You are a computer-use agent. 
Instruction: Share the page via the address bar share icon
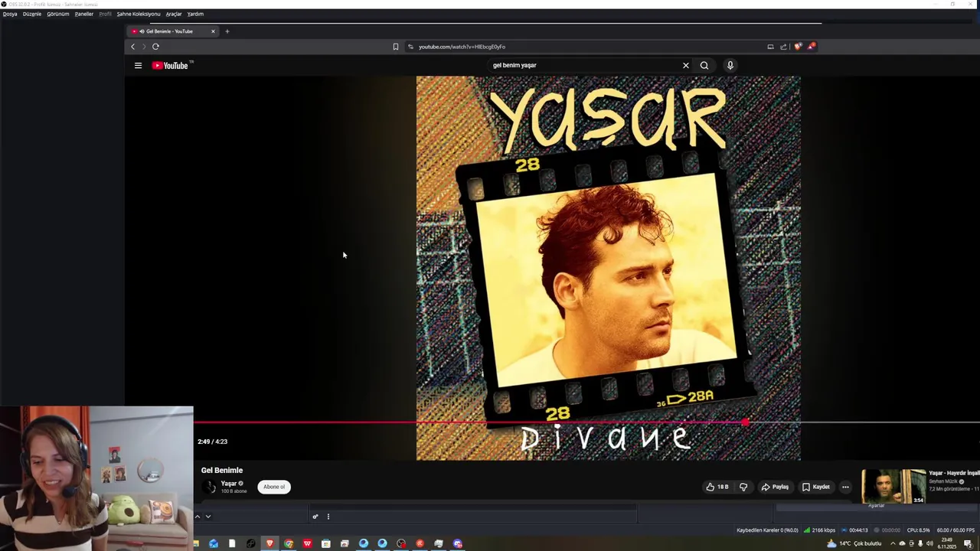click(x=783, y=47)
